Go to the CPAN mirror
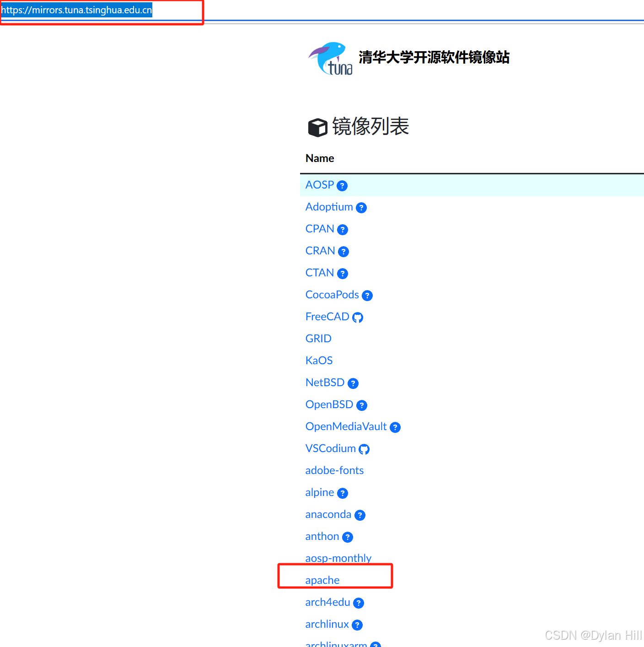Screen dimensions: 644x647 320,229
